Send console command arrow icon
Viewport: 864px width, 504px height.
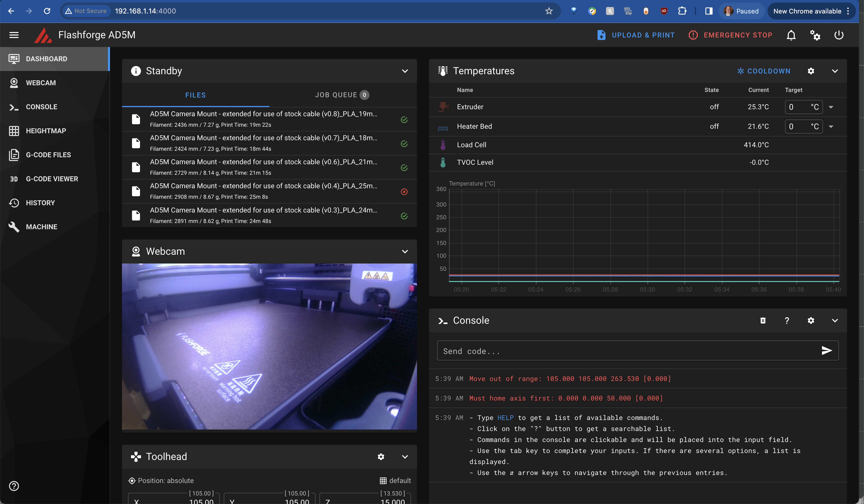pyautogui.click(x=827, y=350)
